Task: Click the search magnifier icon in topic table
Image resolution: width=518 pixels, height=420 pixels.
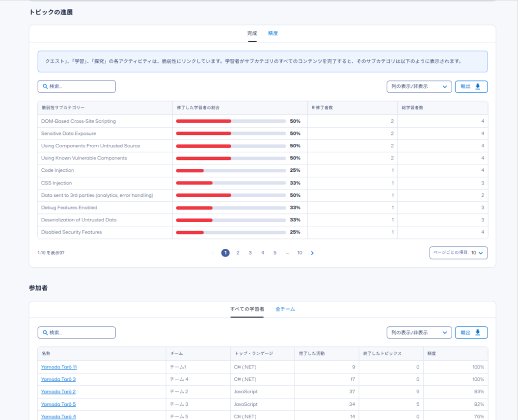Action: click(45, 86)
